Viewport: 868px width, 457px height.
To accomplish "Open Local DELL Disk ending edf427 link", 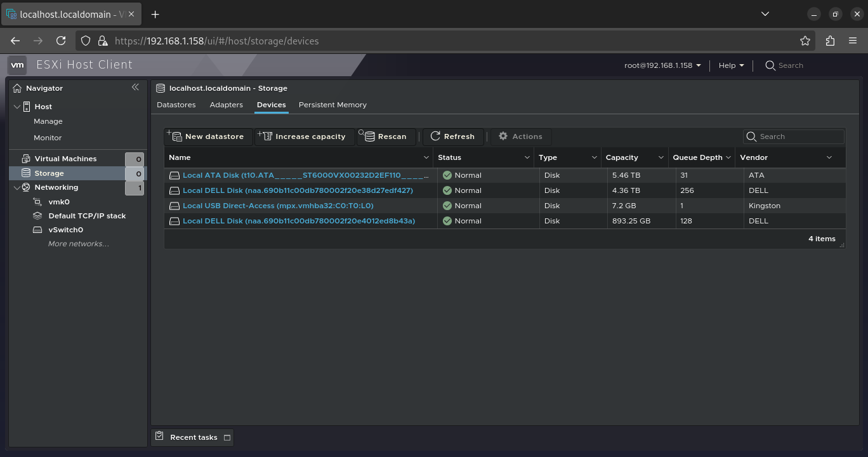I will (298, 190).
